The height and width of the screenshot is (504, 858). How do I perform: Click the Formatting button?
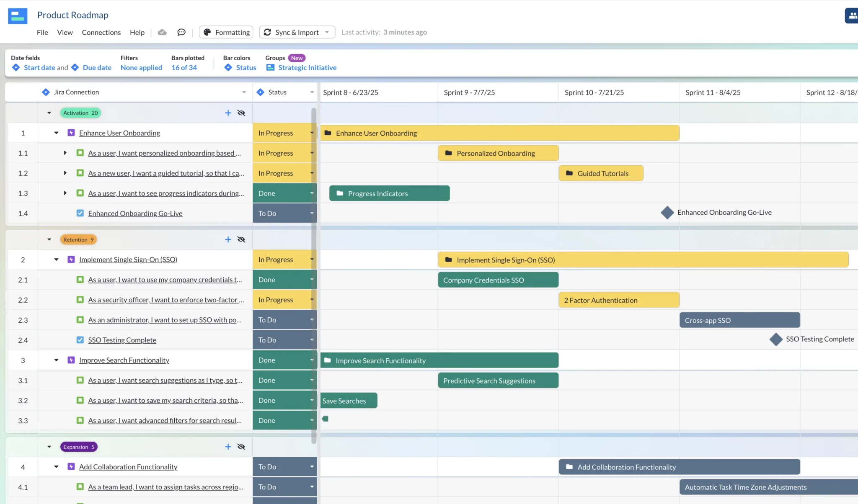pyautogui.click(x=226, y=32)
